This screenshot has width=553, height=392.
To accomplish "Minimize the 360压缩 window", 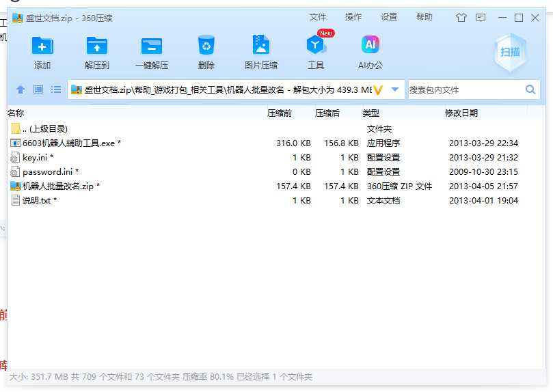I will point(502,18).
